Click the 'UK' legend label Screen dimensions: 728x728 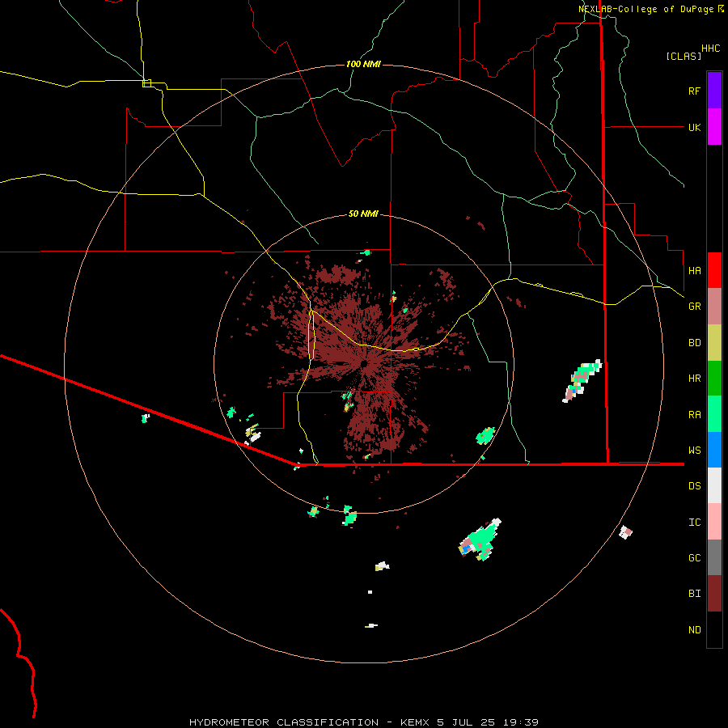point(694,127)
